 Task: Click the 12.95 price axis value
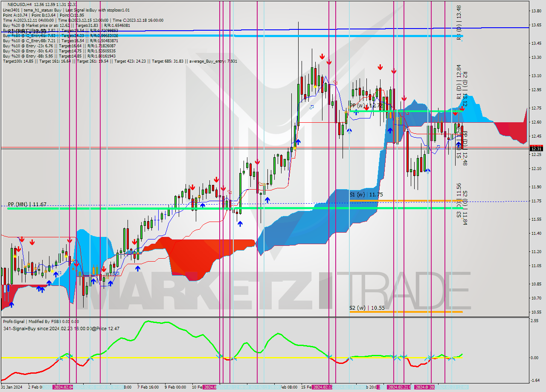pyautogui.click(x=536, y=90)
